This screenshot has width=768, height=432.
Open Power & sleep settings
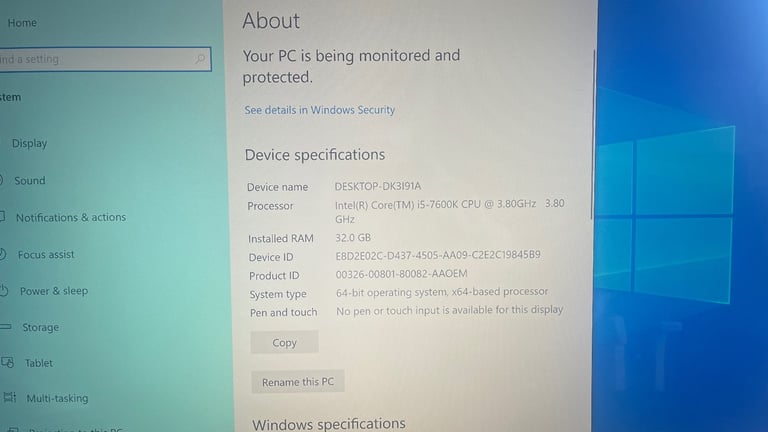[x=54, y=291]
